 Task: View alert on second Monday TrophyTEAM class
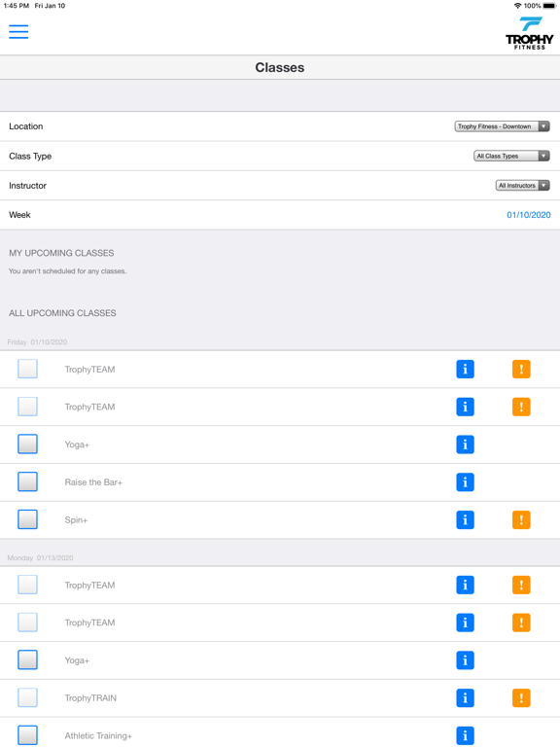[521, 622]
